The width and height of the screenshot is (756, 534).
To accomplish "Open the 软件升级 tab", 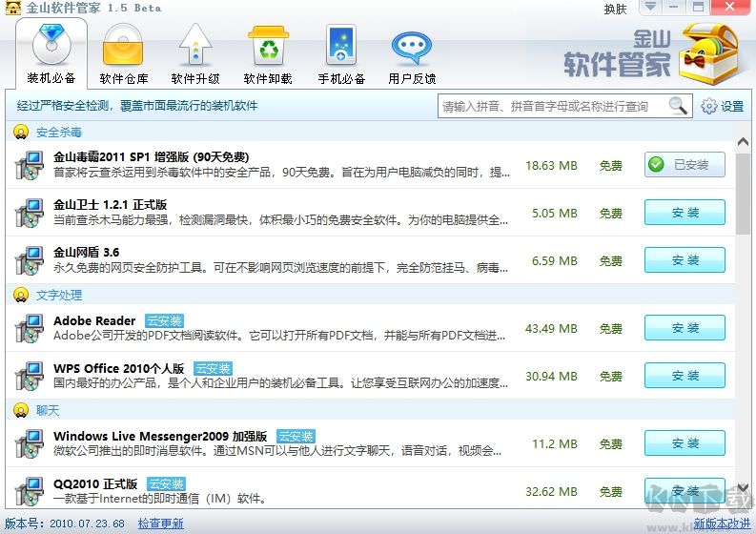I will pos(195,53).
